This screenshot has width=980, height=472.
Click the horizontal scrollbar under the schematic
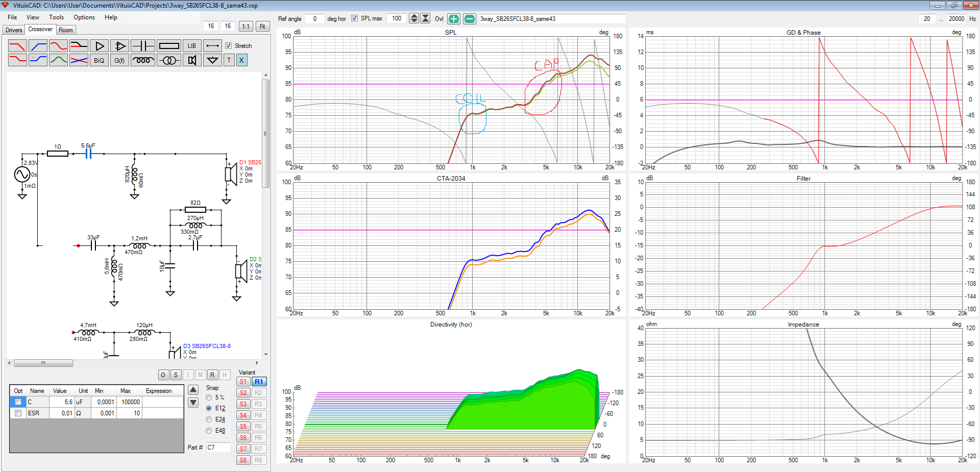43,363
